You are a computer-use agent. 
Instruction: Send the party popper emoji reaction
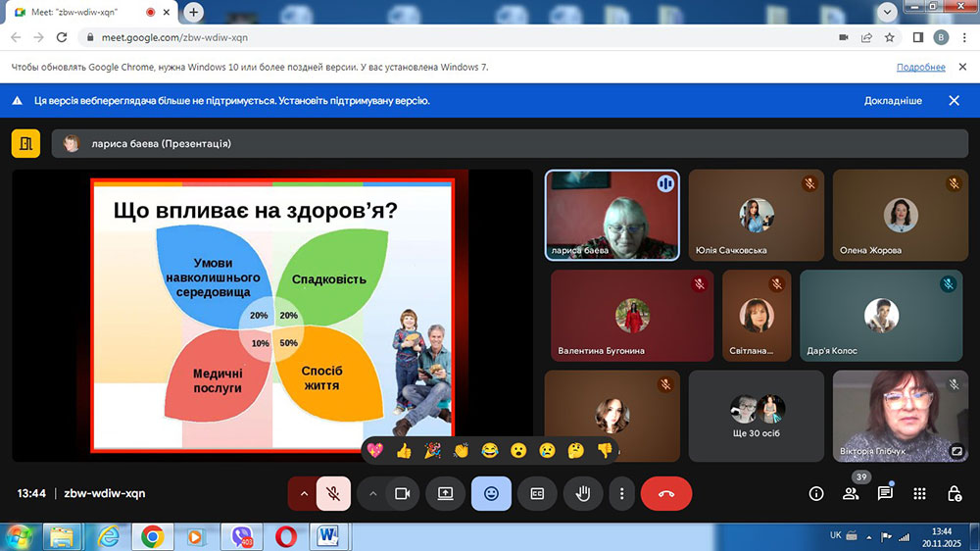[432, 451]
